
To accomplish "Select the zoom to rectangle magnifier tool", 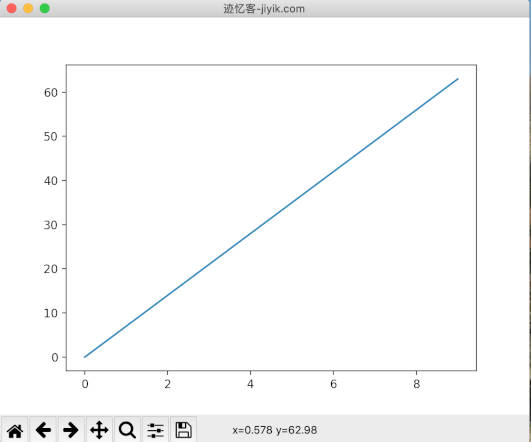I will point(127,430).
